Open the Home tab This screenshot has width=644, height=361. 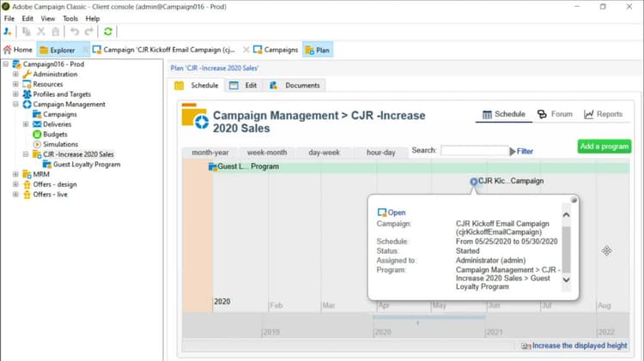(18, 50)
